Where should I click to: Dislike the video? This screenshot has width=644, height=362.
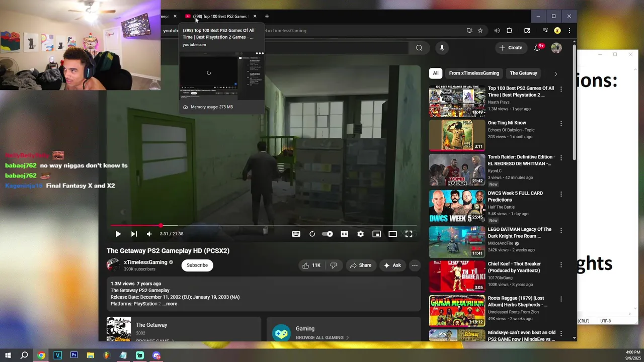[333, 265]
